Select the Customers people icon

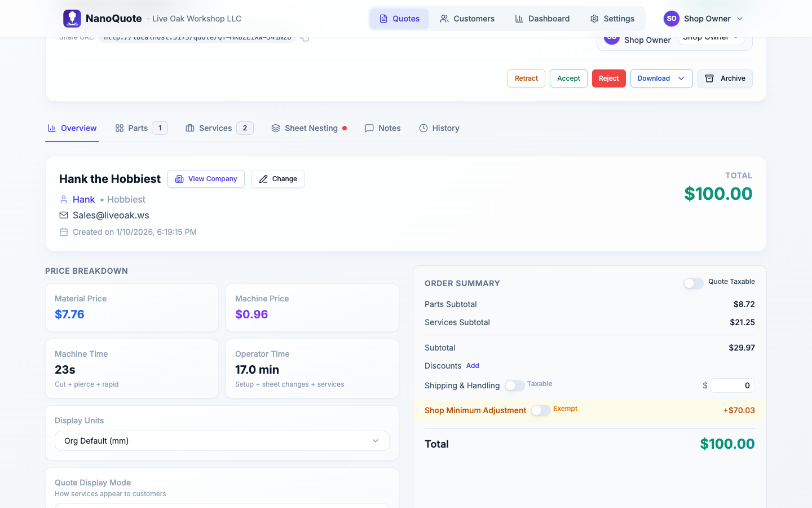[x=445, y=18]
